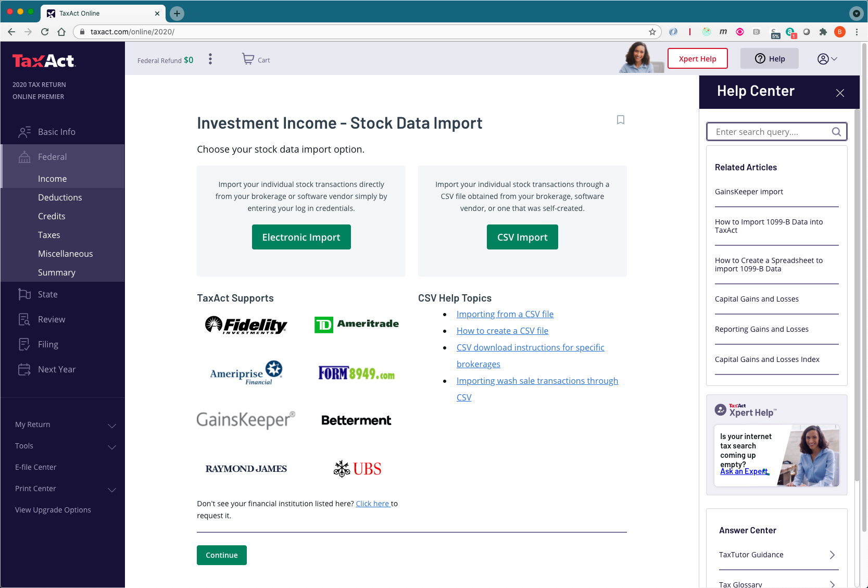868x588 pixels.
Task: Click the Ameriprise Financial logo
Action: point(246,373)
